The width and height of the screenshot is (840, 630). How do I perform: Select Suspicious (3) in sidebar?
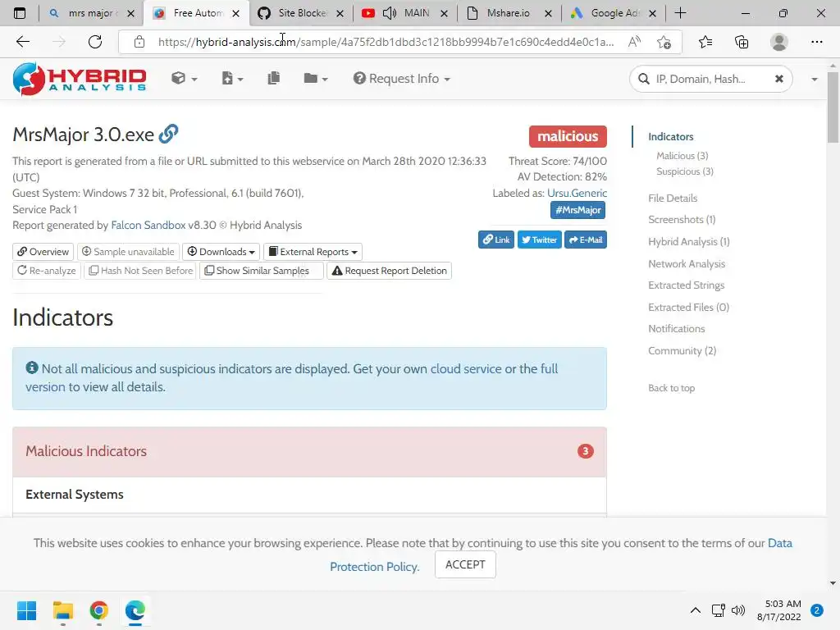click(685, 171)
